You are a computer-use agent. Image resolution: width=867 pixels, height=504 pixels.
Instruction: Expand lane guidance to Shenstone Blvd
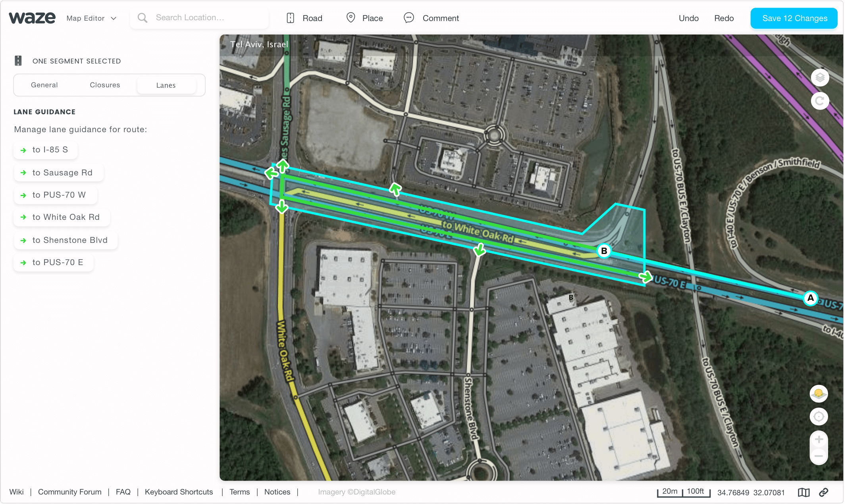[66, 240]
